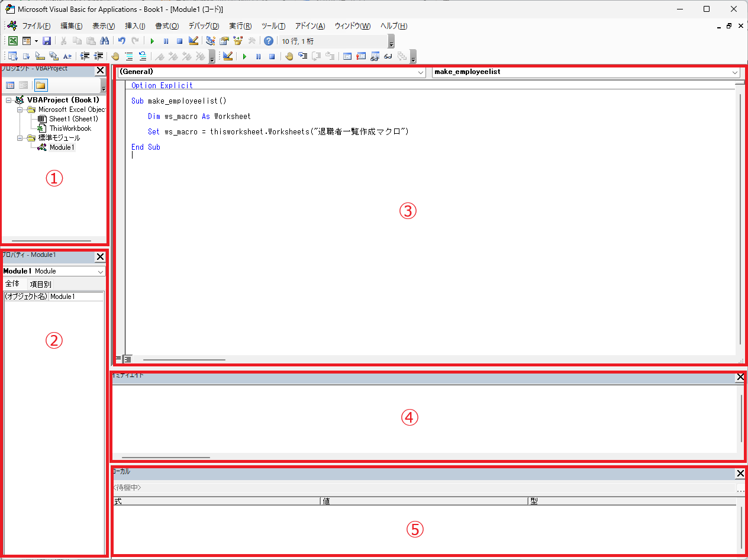Open the Module1 Module combo box
Viewport: 748px width, 560px height.
click(101, 271)
